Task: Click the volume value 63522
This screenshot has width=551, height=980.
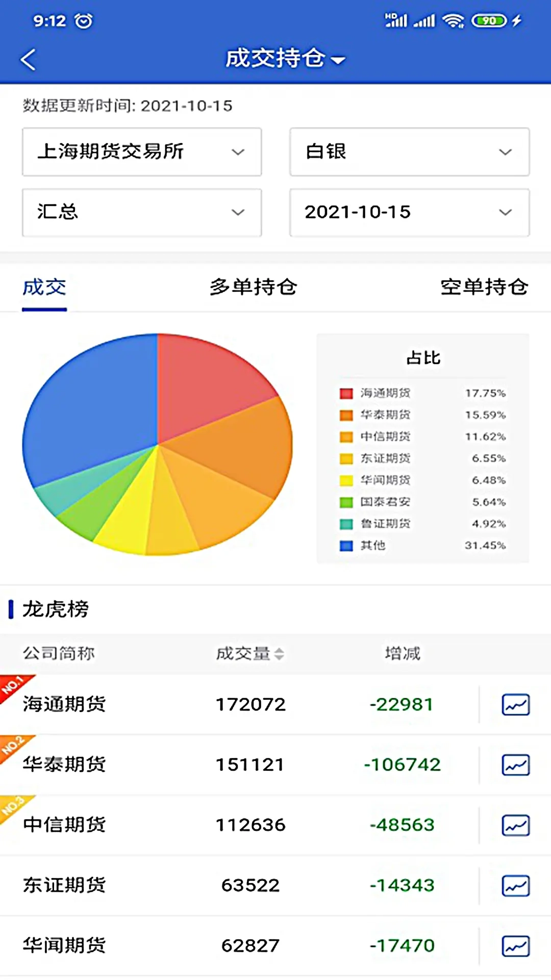Action: pos(251,886)
